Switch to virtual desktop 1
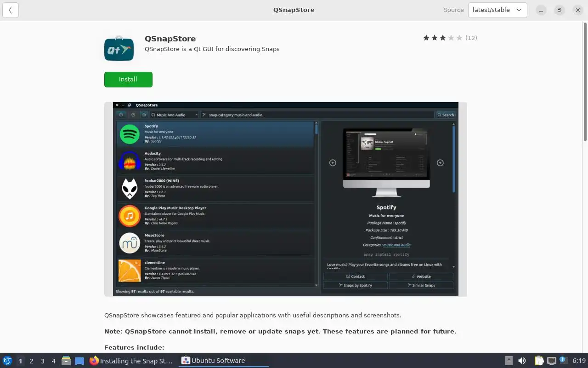588x368 pixels. click(20, 361)
